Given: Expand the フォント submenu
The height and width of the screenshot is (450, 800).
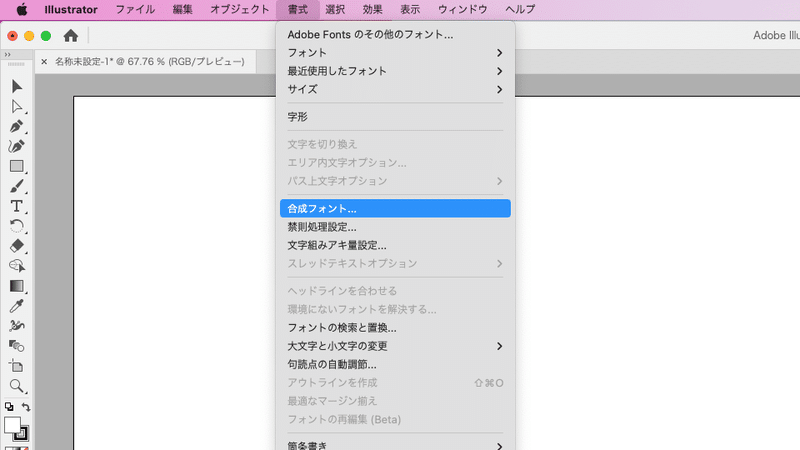Looking at the screenshot, I should [395, 53].
